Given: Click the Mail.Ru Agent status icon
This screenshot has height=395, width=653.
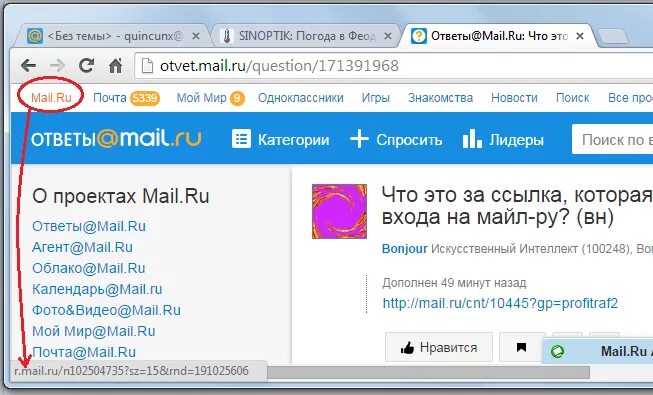Looking at the screenshot, I should 557,351.
